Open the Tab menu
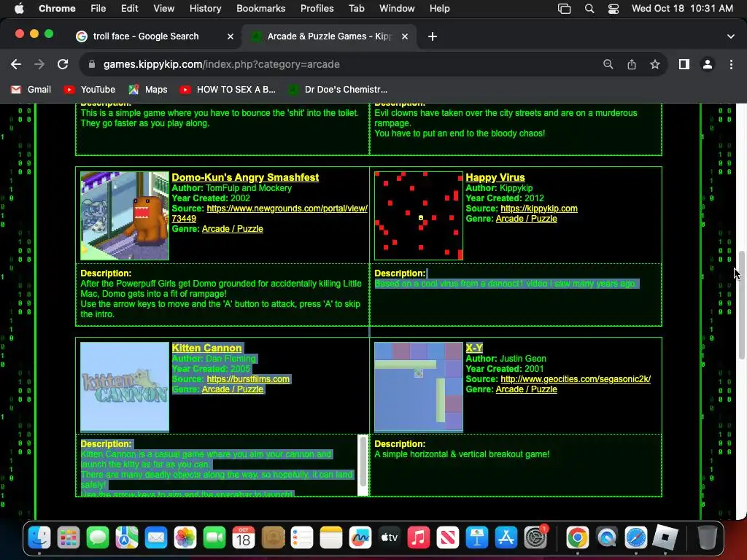The width and height of the screenshot is (747, 560). tap(356, 9)
